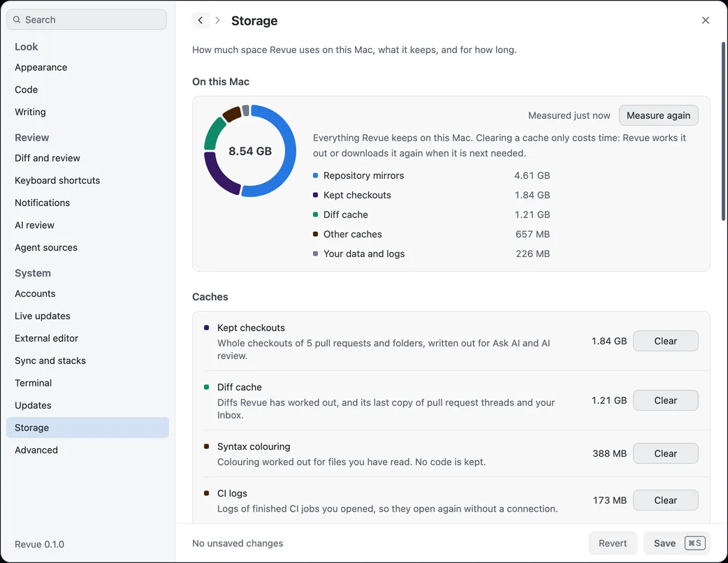Click the vertical scrollbar thumb
Screen dimensions: 728x563
pos(723,131)
